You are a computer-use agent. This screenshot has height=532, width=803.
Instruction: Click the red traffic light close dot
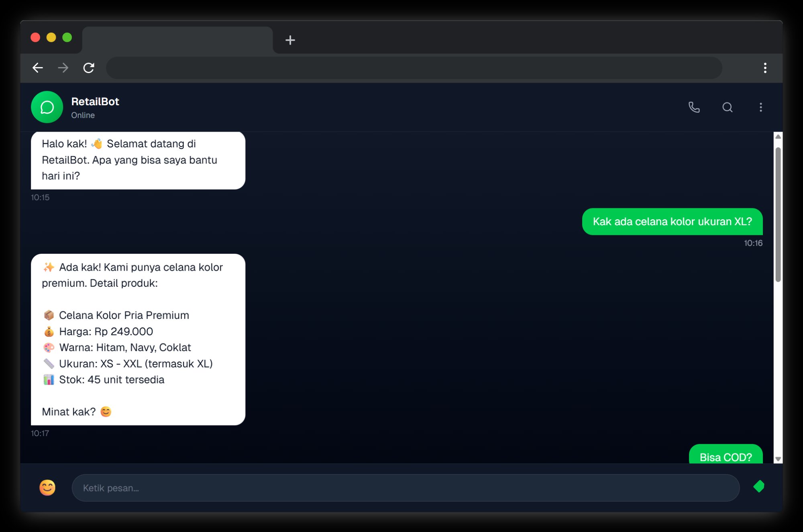35,37
